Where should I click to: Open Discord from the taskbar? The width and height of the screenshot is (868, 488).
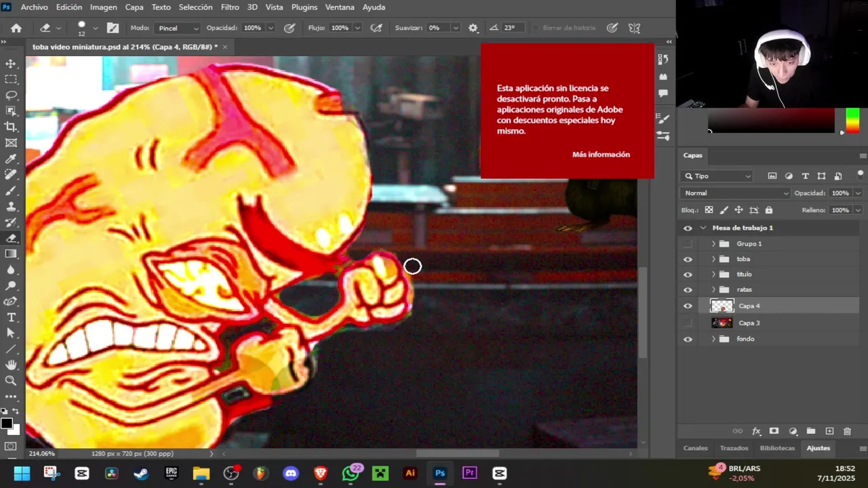coord(291,473)
